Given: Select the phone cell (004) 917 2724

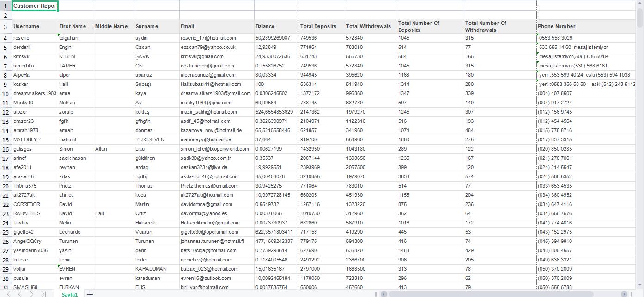Looking at the screenshot, I should 586,103.
